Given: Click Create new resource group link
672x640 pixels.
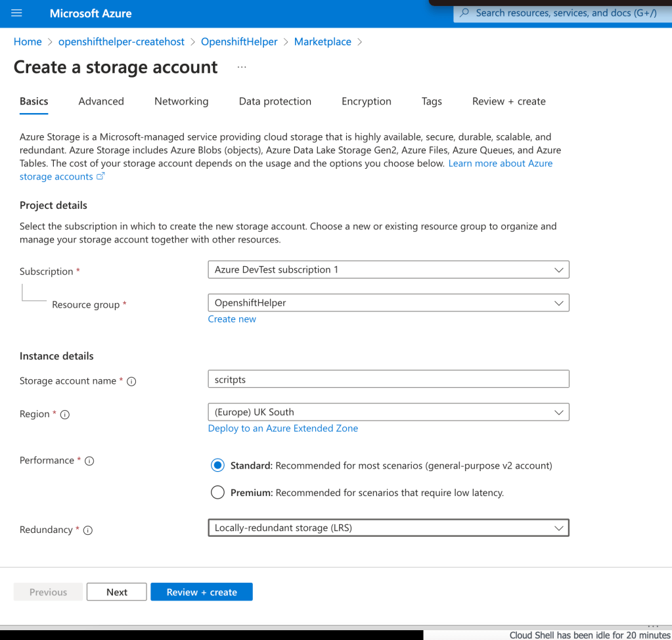Looking at the screenshot, I should click(x=232, y=319).
